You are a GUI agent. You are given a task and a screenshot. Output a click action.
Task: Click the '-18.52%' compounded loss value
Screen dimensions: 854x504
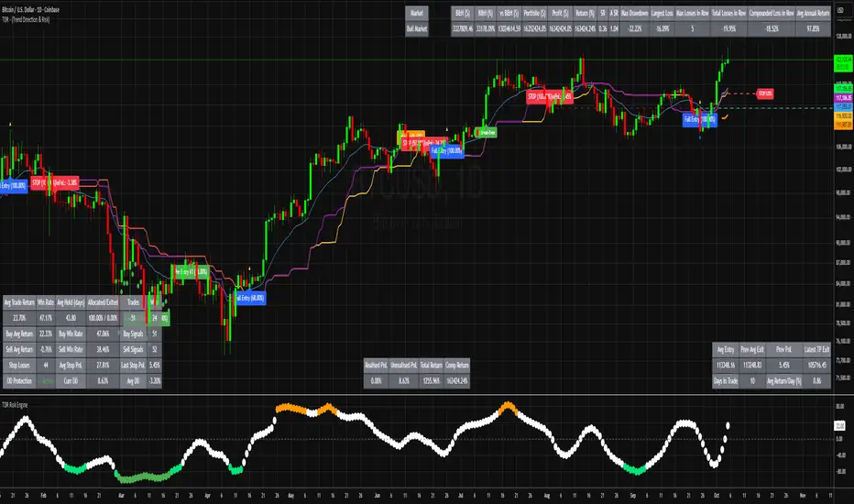[772, 29]
